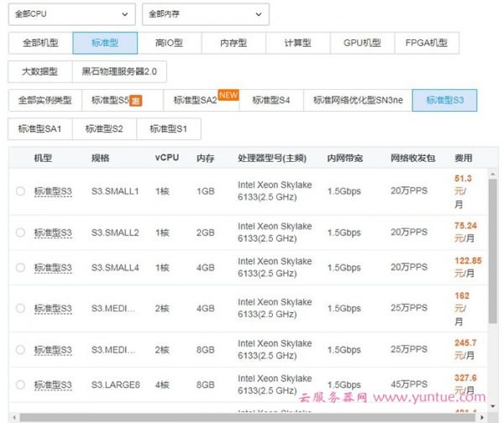Select the S3.LARGE8 instance radio button
Viewport: 504px width, 423px height.
pos(20,384)
